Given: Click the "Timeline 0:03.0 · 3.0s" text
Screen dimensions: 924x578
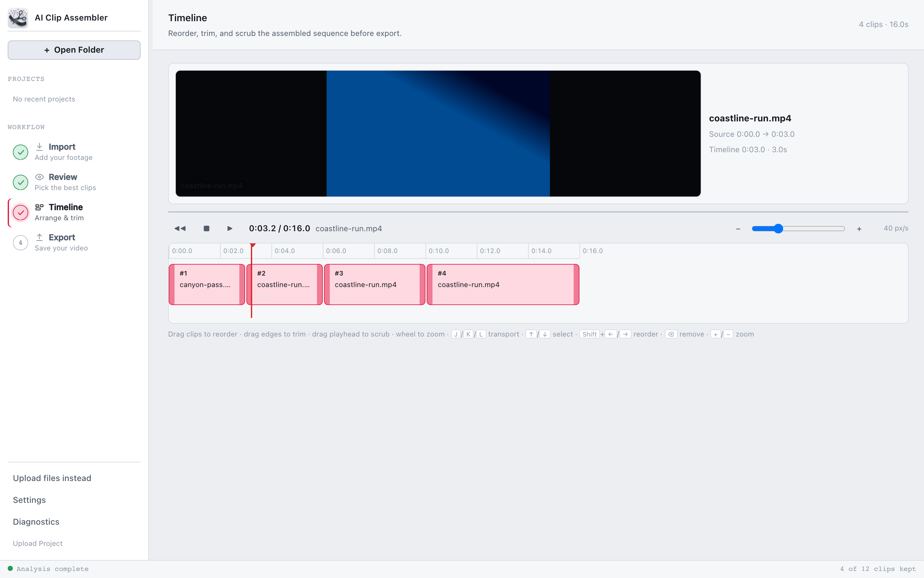Looking at the screenshot, I should point(748,149).
